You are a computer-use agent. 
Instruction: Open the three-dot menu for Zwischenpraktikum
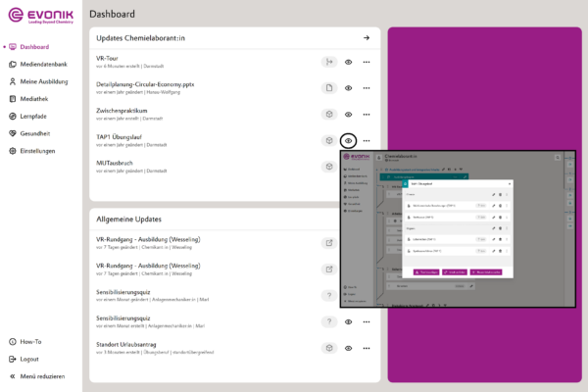pos(367,115)
